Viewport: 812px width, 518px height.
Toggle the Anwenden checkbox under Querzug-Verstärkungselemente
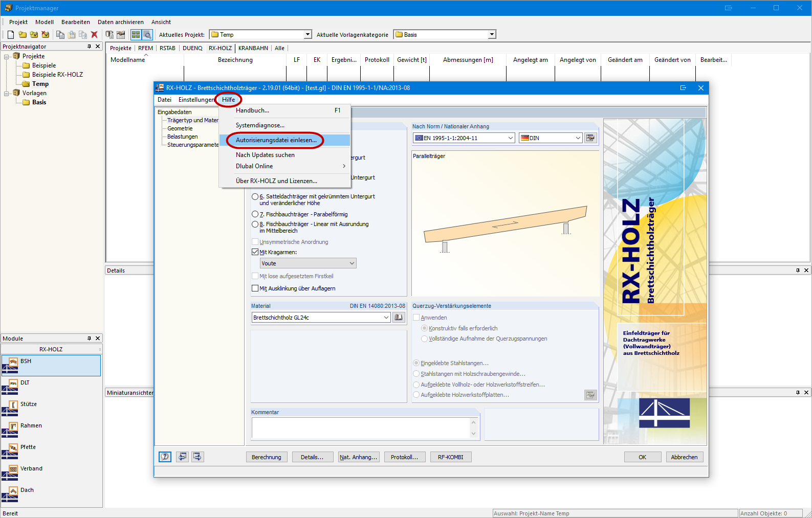coord(416,318)
